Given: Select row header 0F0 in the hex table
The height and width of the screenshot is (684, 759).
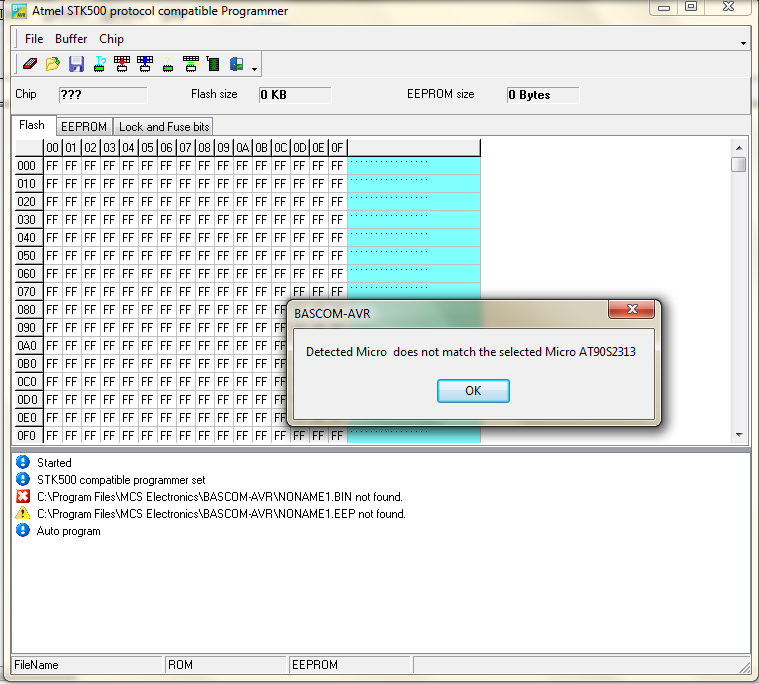Looking at the screenshot, I should (29, 436).
